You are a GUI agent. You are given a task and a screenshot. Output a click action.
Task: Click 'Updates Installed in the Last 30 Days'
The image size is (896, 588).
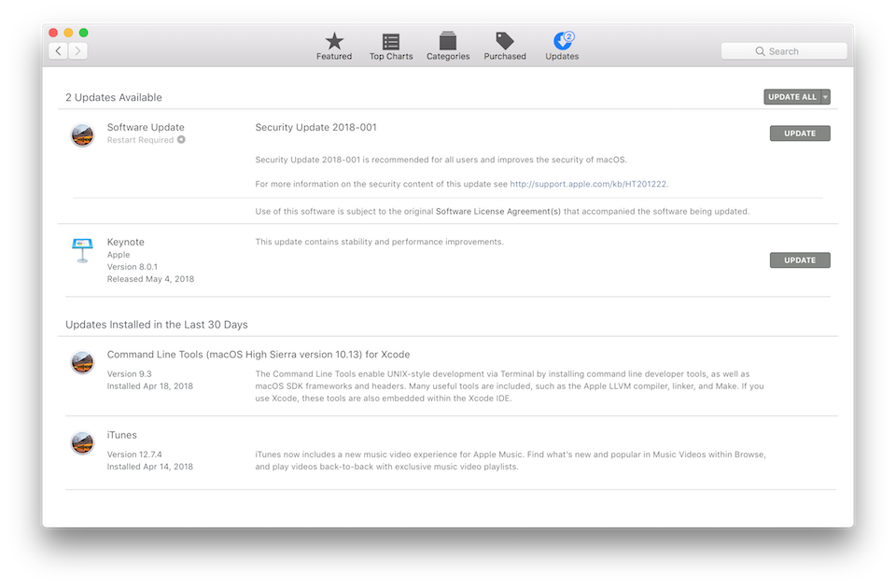[157, 325]
